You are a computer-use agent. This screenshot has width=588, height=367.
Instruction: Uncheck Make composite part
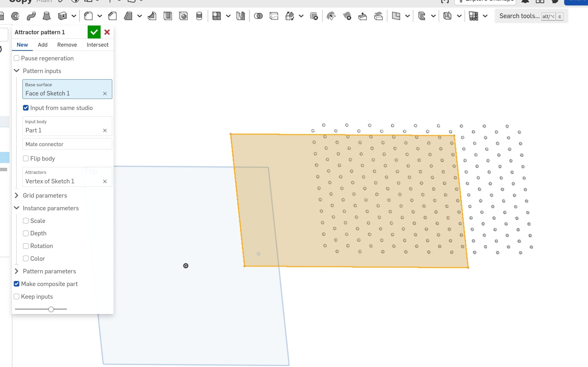tap(17, 284)
